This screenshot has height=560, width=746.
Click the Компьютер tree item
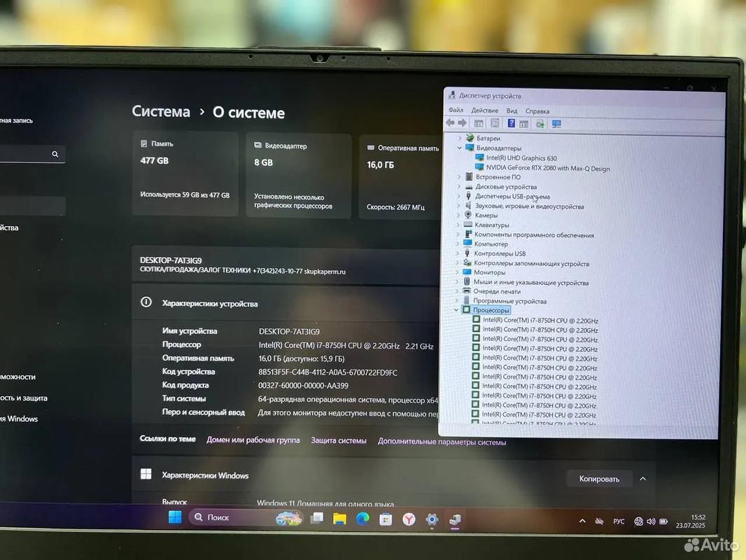pos(491,244)
